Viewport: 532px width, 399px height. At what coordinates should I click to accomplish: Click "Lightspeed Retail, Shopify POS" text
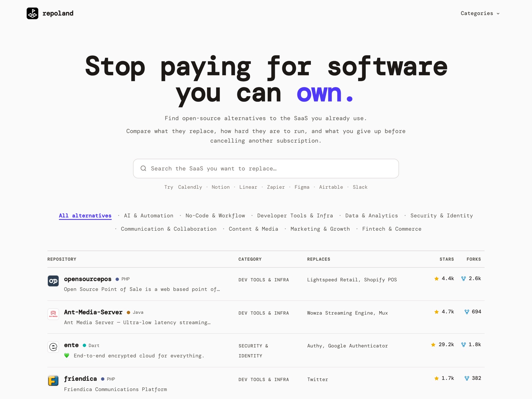pyautogui.click(x=352, y=280)
